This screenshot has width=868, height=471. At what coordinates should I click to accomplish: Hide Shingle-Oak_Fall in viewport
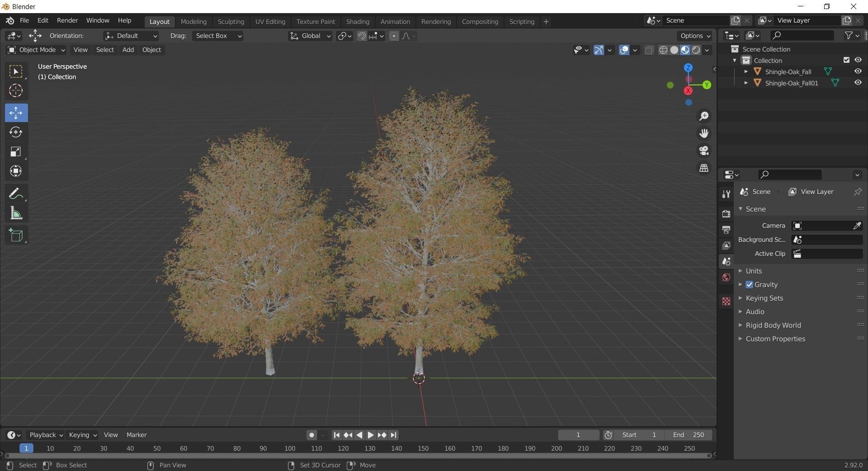click(858, 71)
